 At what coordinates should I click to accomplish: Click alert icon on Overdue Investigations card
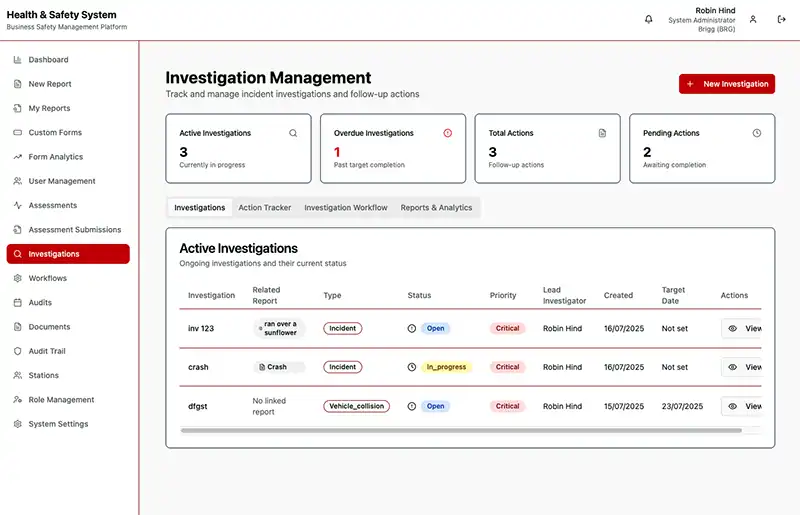click(x=447, y=133)
